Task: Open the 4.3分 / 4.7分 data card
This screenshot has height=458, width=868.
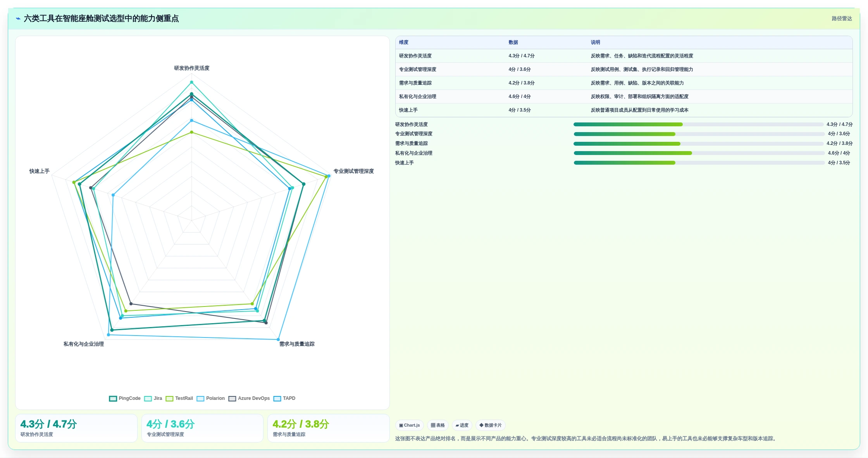Action: click(x=76, y=428)
